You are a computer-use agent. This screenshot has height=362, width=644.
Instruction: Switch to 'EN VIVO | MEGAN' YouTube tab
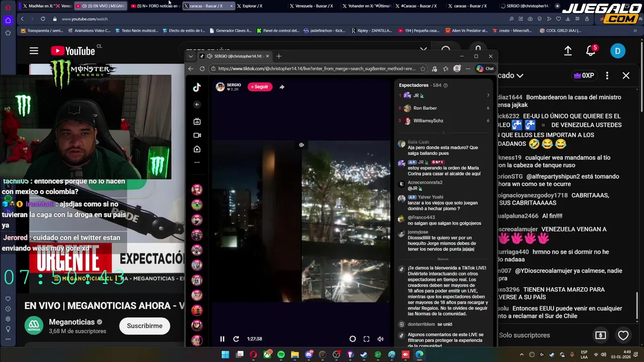point(100,6)
